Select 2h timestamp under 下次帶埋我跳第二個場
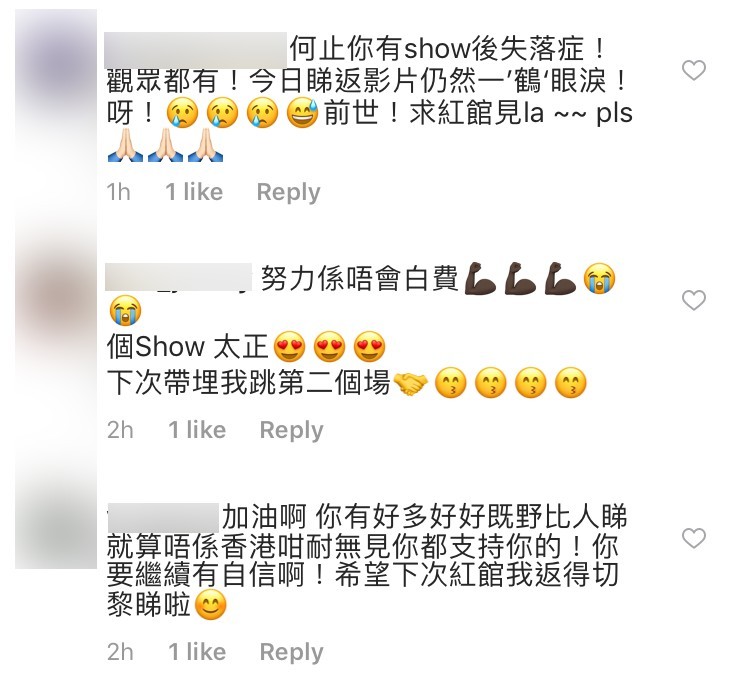Screen dimensions: 750x699 point(120,430)
